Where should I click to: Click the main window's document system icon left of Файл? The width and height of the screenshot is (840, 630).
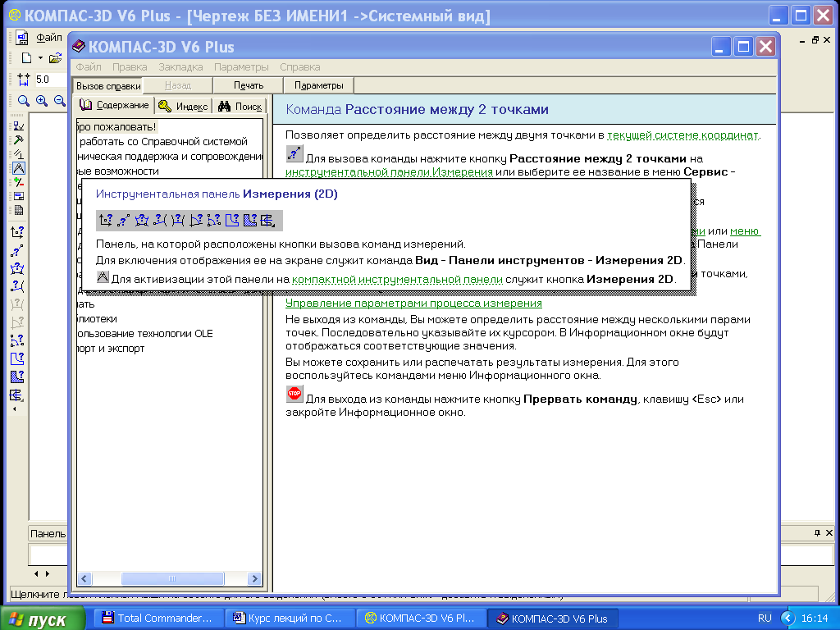[22, 38]
